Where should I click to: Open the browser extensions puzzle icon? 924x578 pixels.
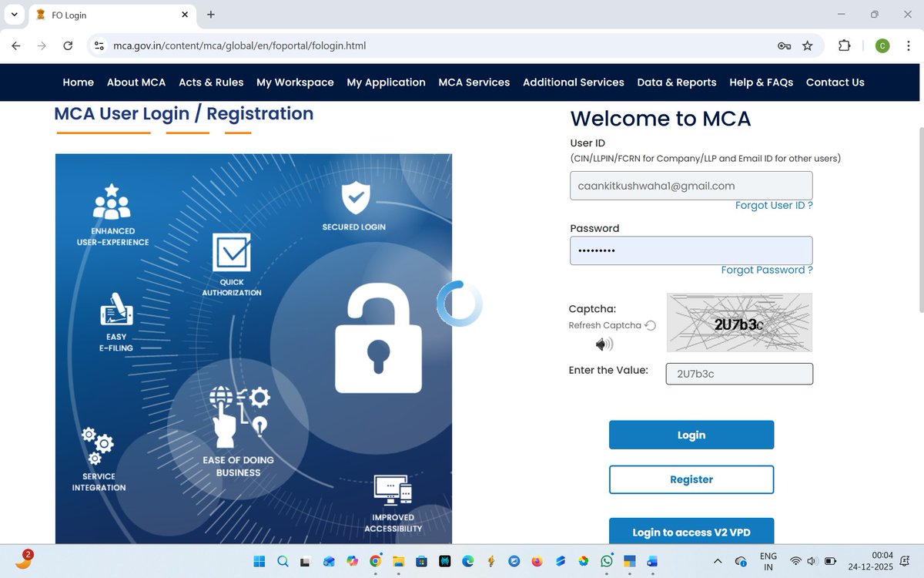pos(845,45)
